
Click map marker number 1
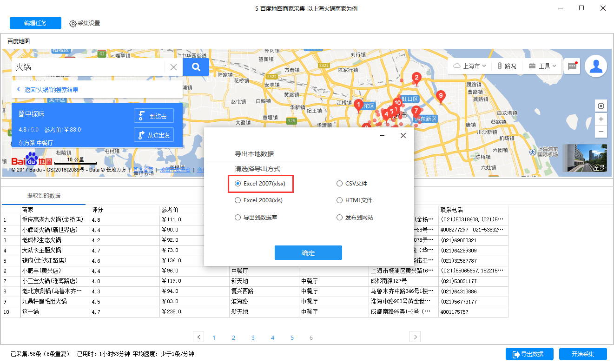[358, 106]
